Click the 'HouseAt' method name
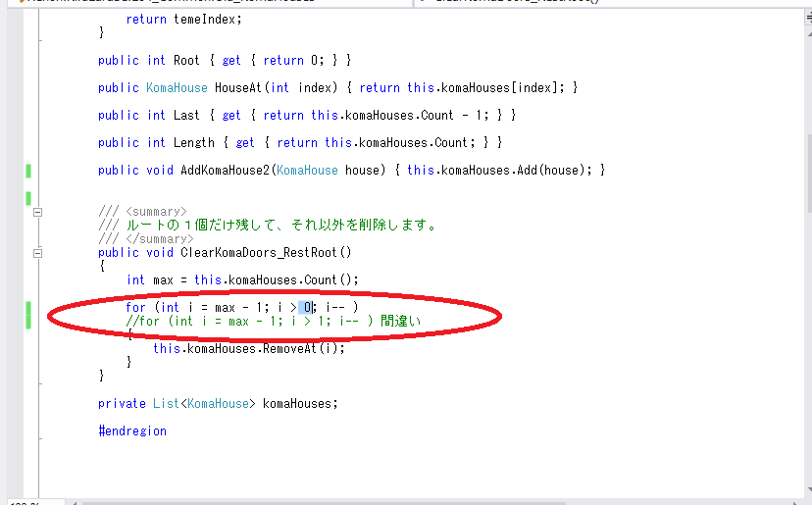The width and height of the screenshot is (812, 505). (238, 88)
